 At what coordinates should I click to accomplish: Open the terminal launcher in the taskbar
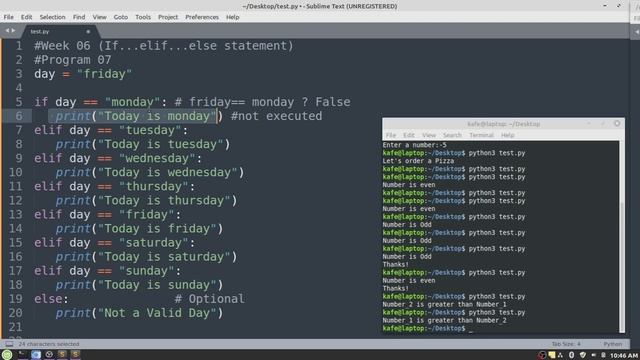coord(22,355)
